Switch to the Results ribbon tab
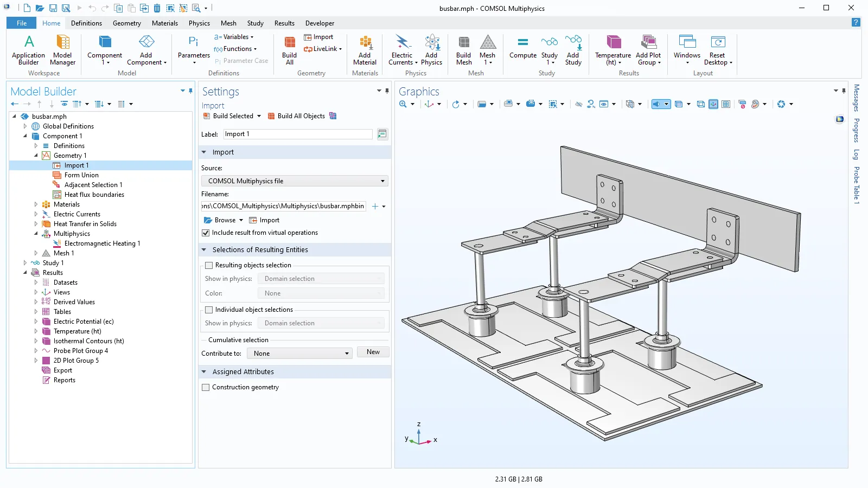The width and height of the screenshot is (868, 488). point(284,23)
